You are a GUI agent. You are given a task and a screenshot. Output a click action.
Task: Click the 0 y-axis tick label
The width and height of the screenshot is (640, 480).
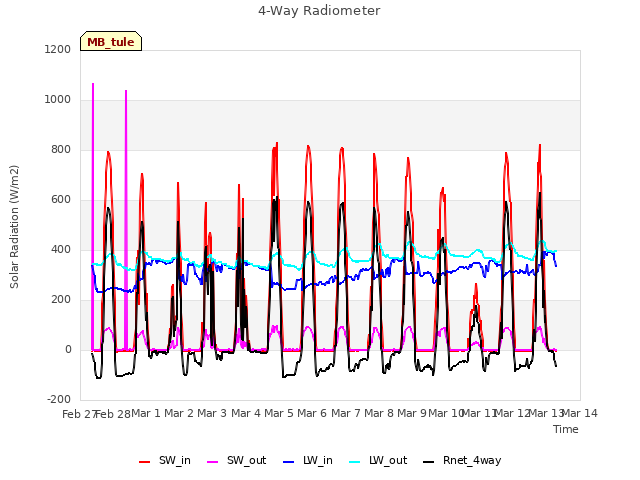68,349
